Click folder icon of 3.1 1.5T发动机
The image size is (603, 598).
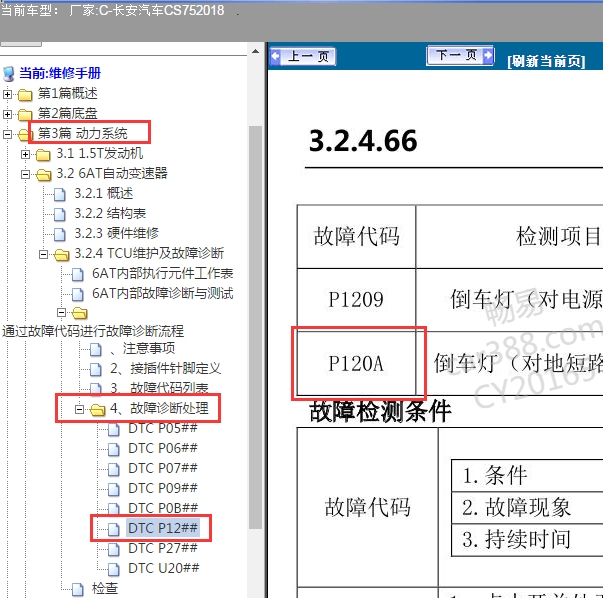[43, 155]
